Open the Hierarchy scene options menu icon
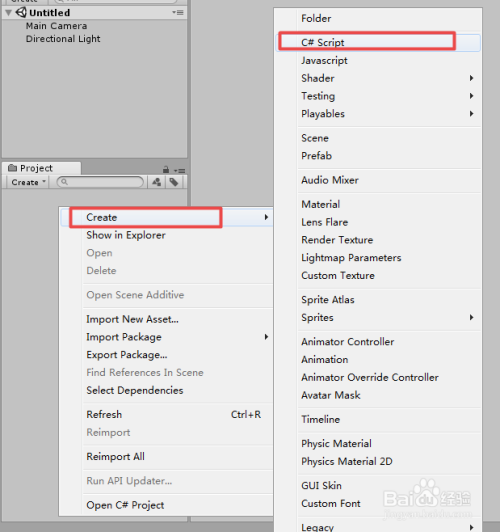The height and width of the screenshot is (532, 500). click(178, 13)
